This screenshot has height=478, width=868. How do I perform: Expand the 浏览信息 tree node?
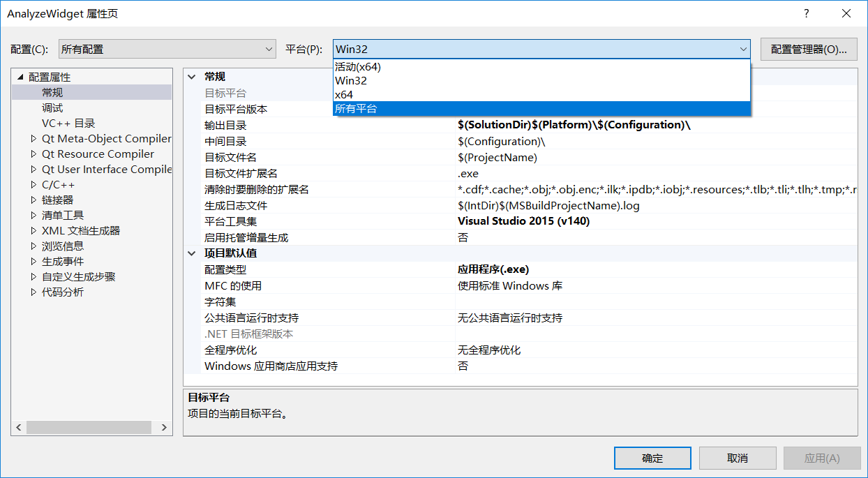(33, 246)
